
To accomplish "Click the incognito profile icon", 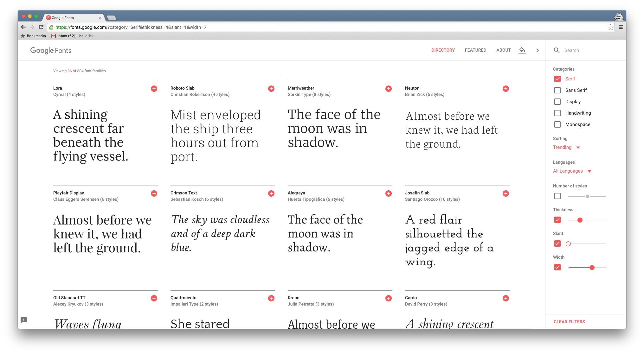I will 618,17.
